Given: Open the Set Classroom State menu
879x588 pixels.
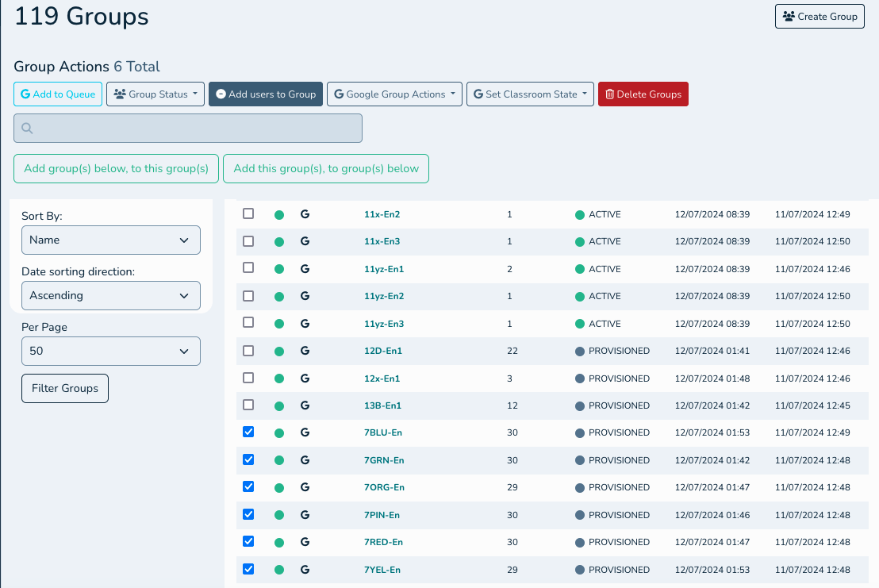Looking at the screenshot, I should [x=530, y=94].
